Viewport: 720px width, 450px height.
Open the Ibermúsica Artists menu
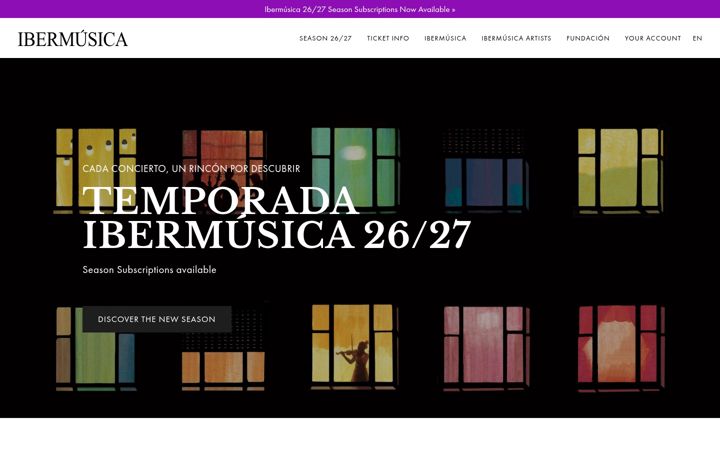point(516,39)
